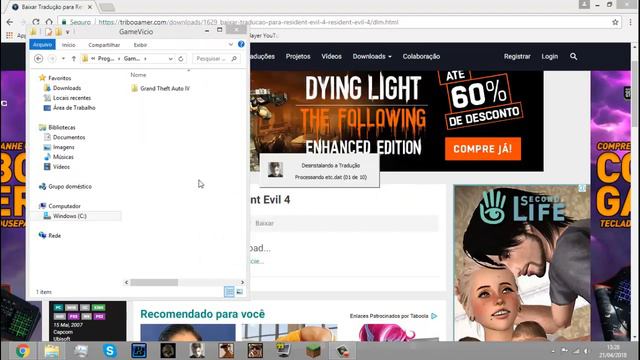Viewport: 640px width, 360px height.
Task: Click Chrome home button
Action: click(49, 22)
